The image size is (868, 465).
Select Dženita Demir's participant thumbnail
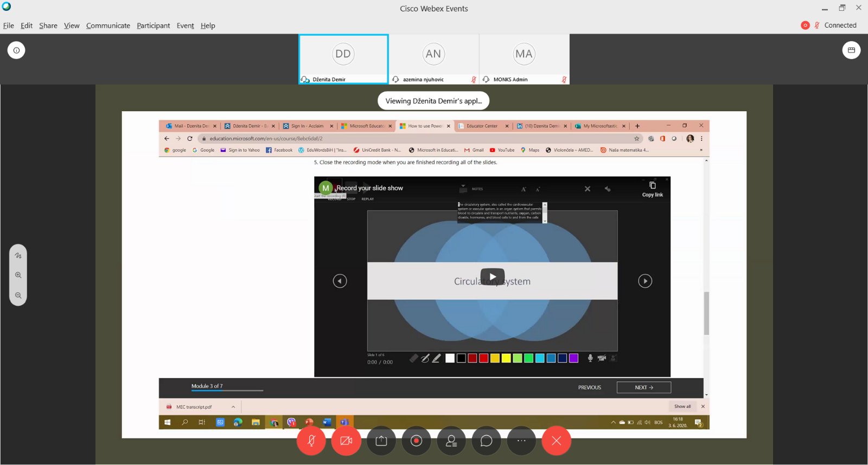(343, 59)
